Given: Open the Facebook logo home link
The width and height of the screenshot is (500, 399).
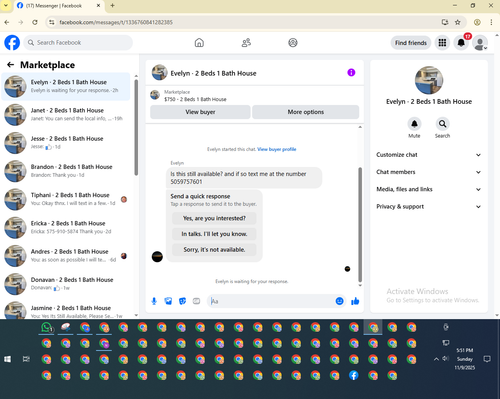Looking at the screenshot, I should (x=12, y=43).
